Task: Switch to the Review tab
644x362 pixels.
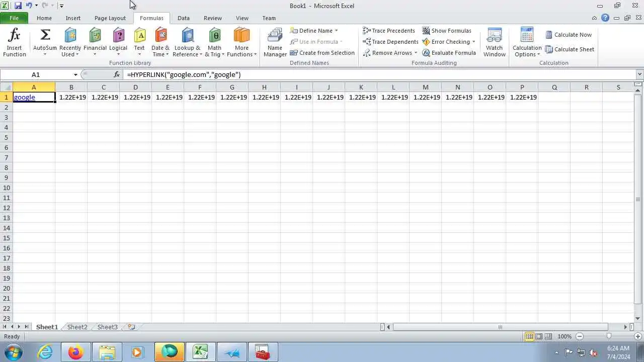Action: click(x=213, y=18)
